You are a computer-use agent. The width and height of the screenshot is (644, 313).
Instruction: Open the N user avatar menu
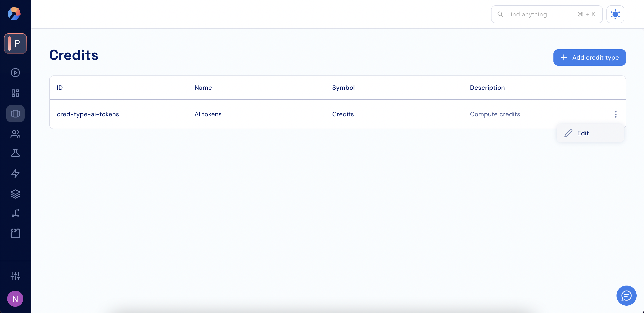(15, 298)
